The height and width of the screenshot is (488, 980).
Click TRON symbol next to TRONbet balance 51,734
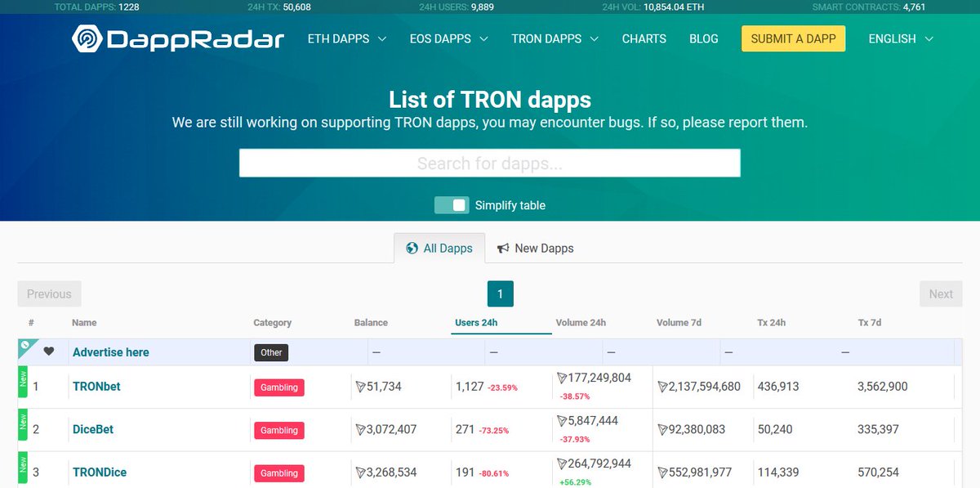360,387
